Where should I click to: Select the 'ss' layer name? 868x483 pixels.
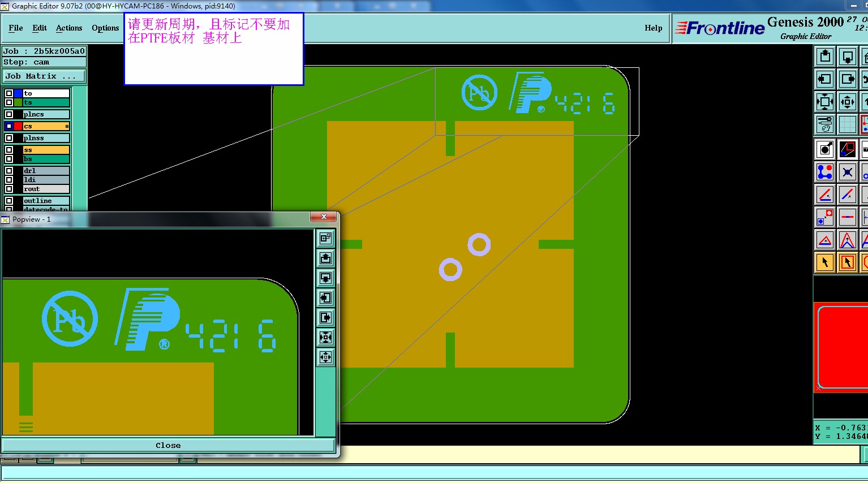(46, 150)
